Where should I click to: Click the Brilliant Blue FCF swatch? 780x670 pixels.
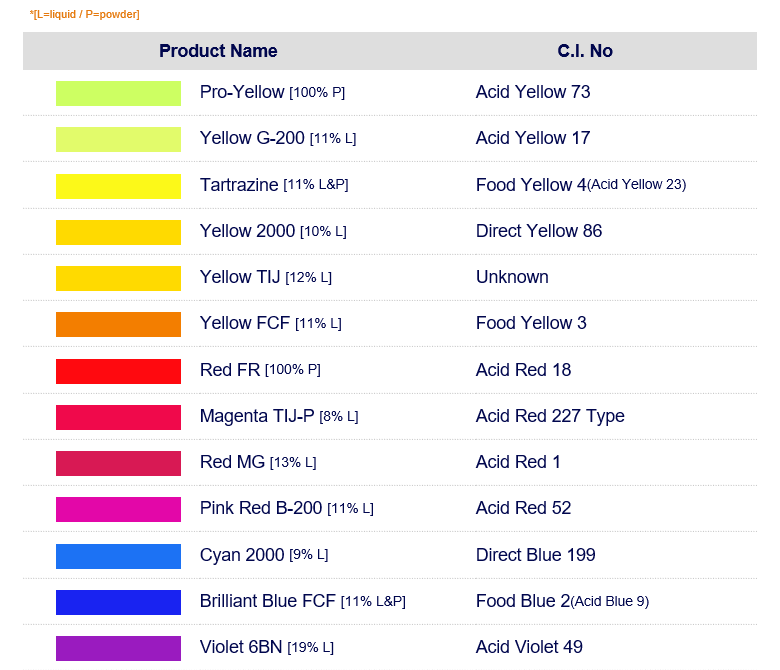[x=118, y=602]
